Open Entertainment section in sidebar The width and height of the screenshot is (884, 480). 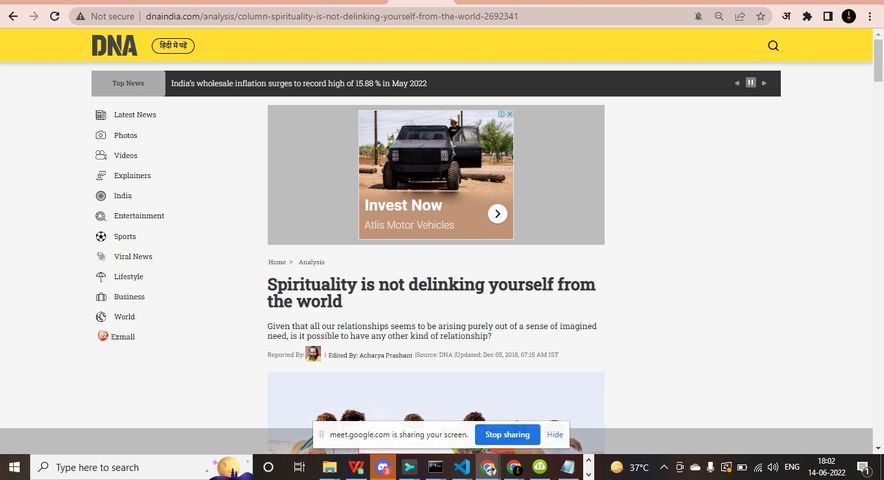click(x=138, y=216)
